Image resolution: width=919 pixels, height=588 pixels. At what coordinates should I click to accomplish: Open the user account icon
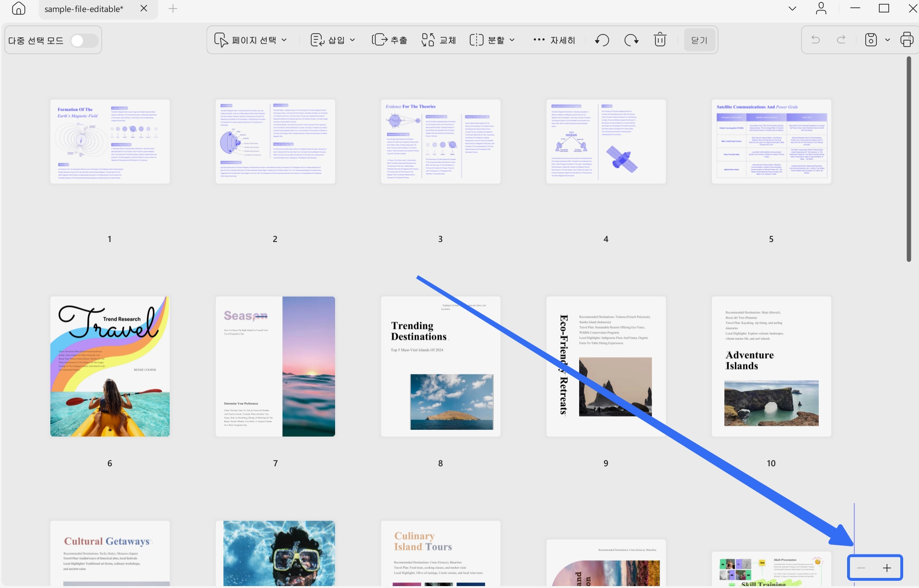click(821, 8)
